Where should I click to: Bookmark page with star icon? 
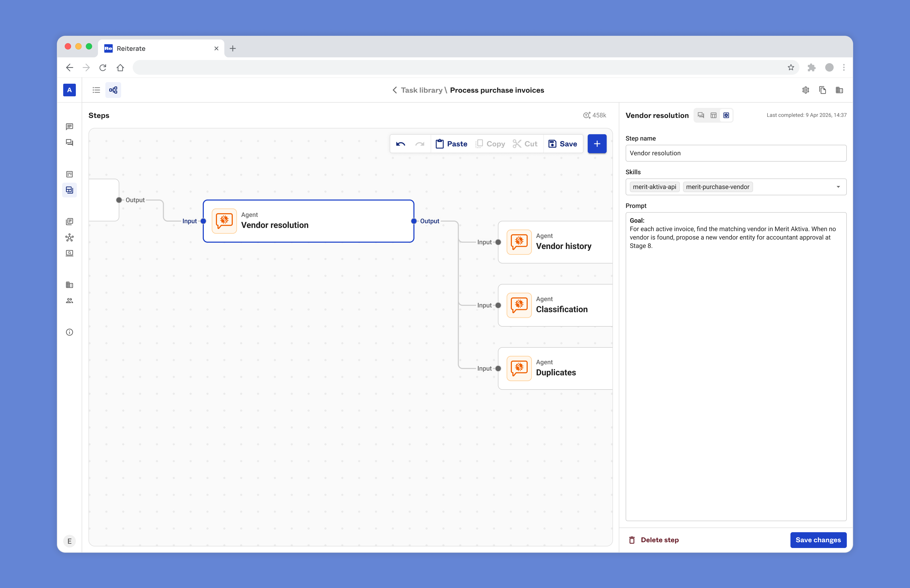point(791,68)
